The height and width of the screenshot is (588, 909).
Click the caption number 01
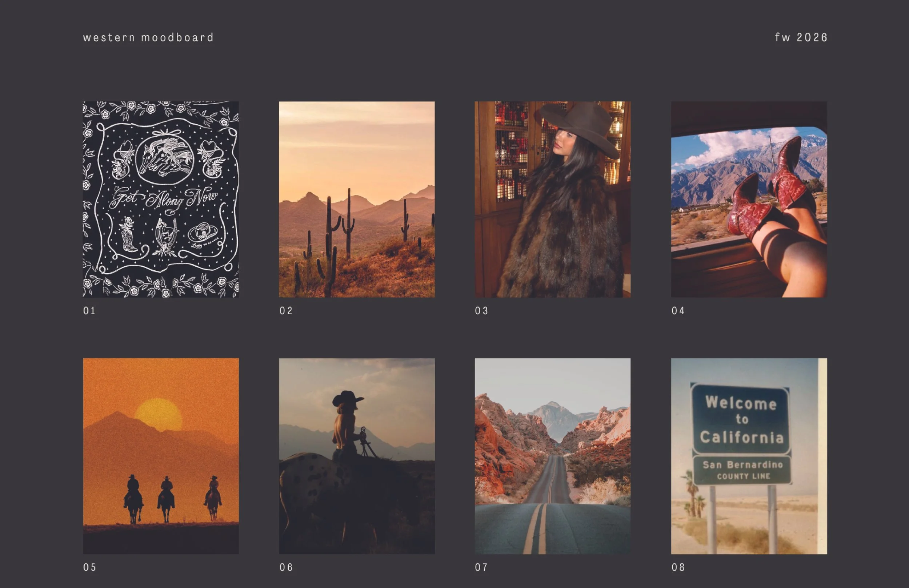point(89,311)
